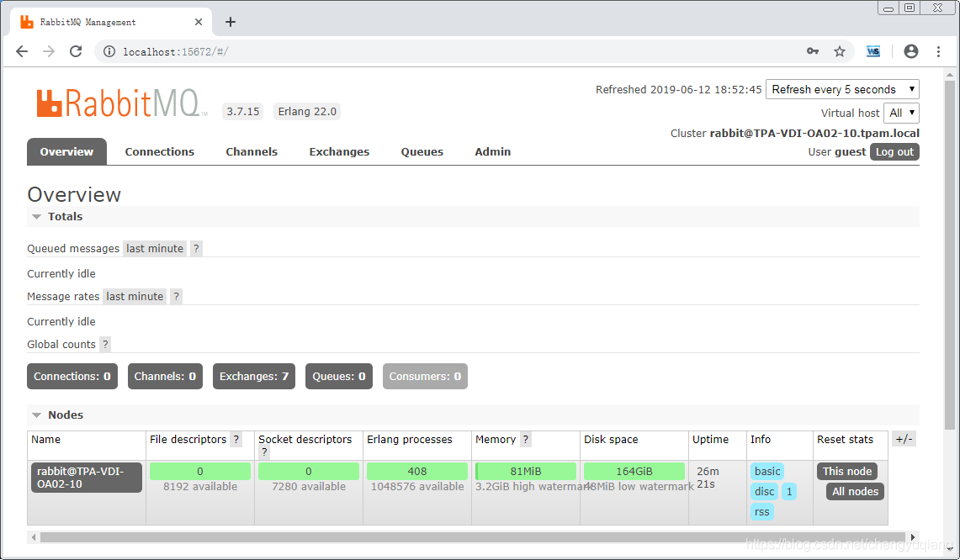Click the Socket descriptors help mark

tap(264, 452)
